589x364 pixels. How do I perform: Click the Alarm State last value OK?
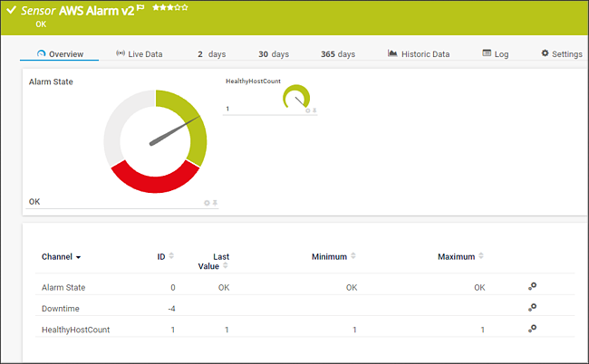click(x=224, y=287)
